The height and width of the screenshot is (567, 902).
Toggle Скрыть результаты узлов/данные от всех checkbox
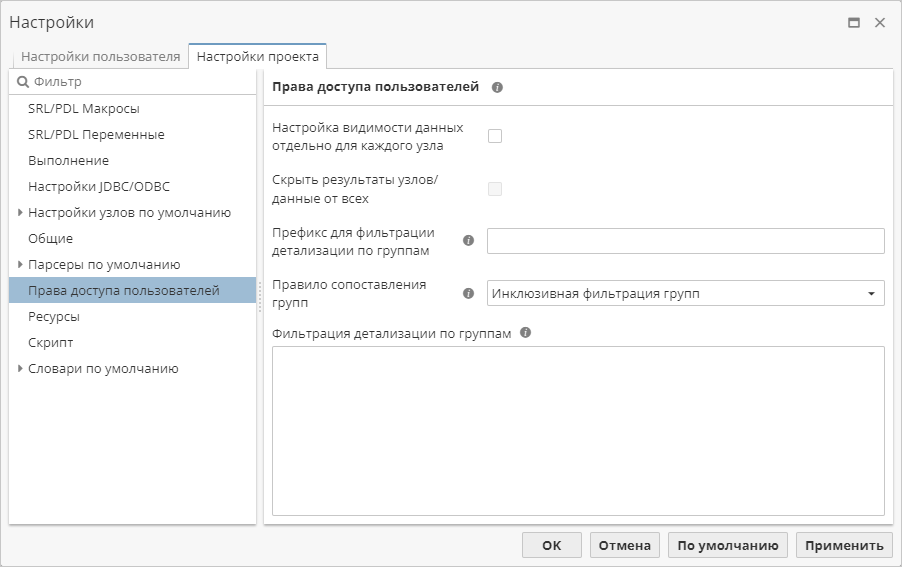495,189
